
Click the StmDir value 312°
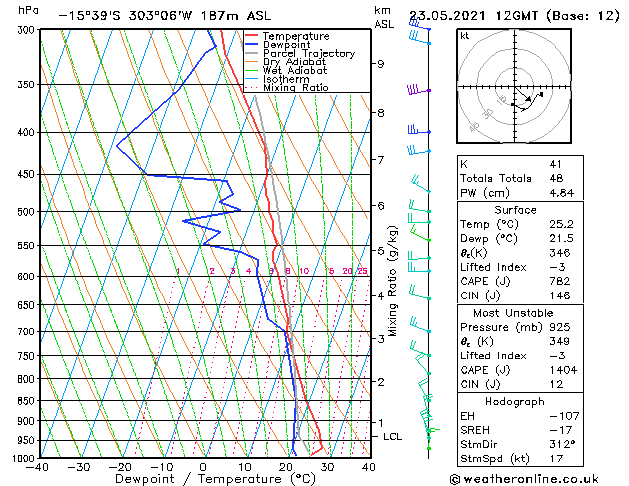[x=562, y=444]
